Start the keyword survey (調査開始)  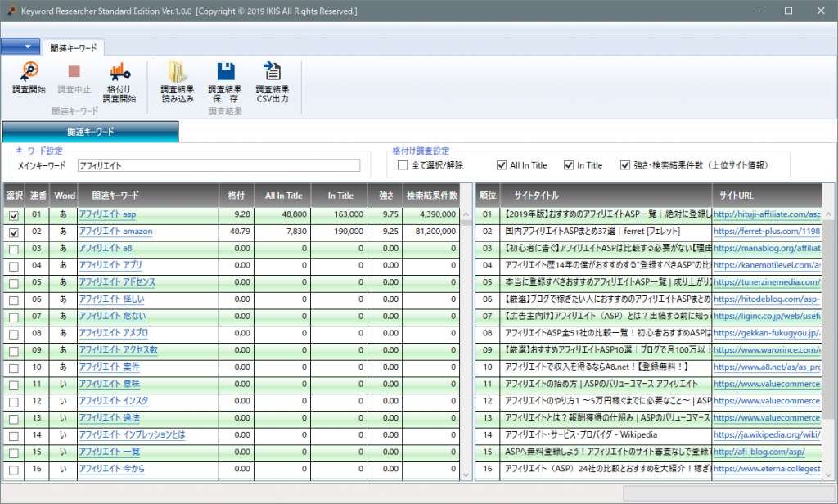[x=29, y=78]
